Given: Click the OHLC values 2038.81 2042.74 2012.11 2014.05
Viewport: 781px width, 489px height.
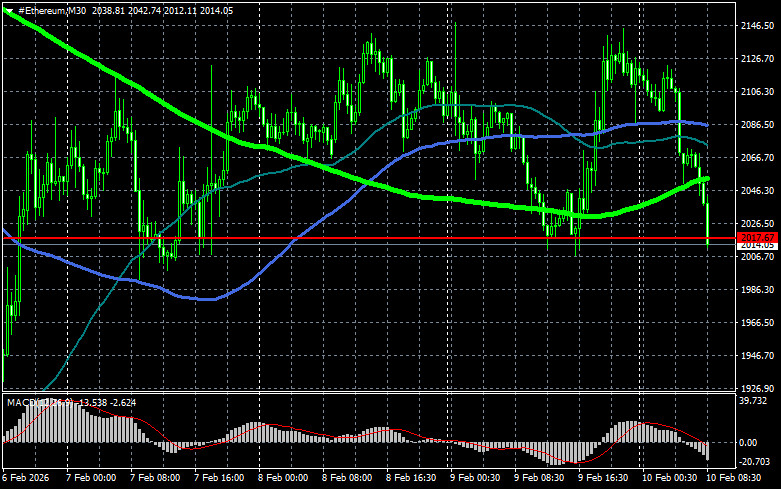Looking at the screenshot, I should pos(162,11).
